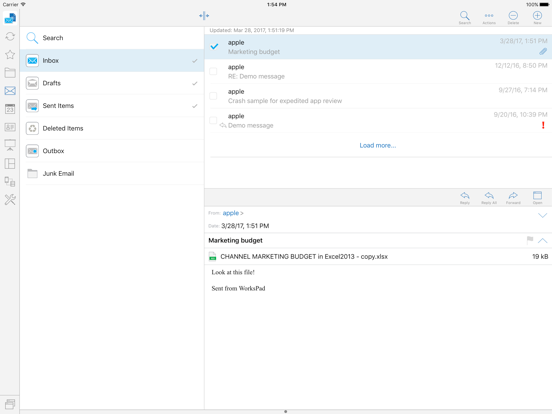The image size is (552, 414).
Task: Click the Forward arrow icon
Action: click(x=513, y=197)
